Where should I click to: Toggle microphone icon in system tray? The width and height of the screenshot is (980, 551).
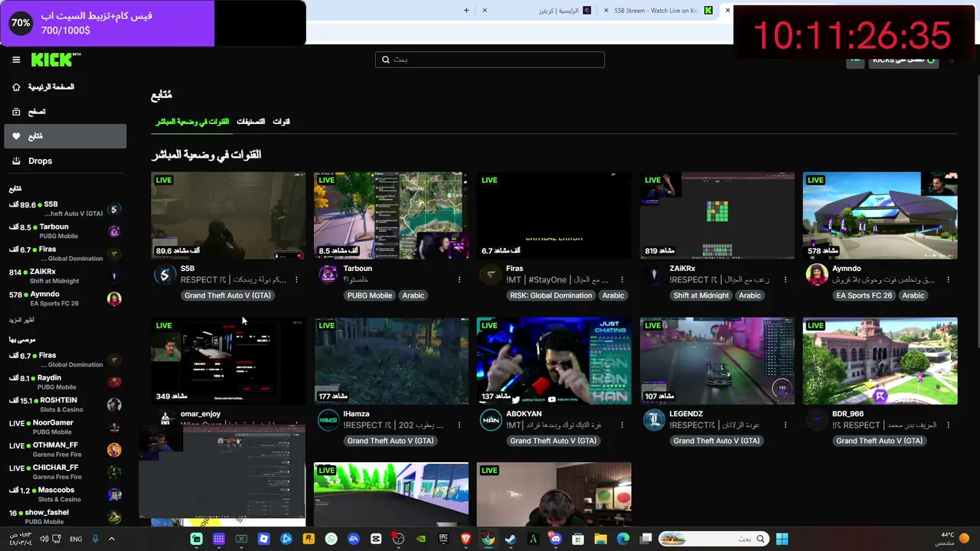95,539
